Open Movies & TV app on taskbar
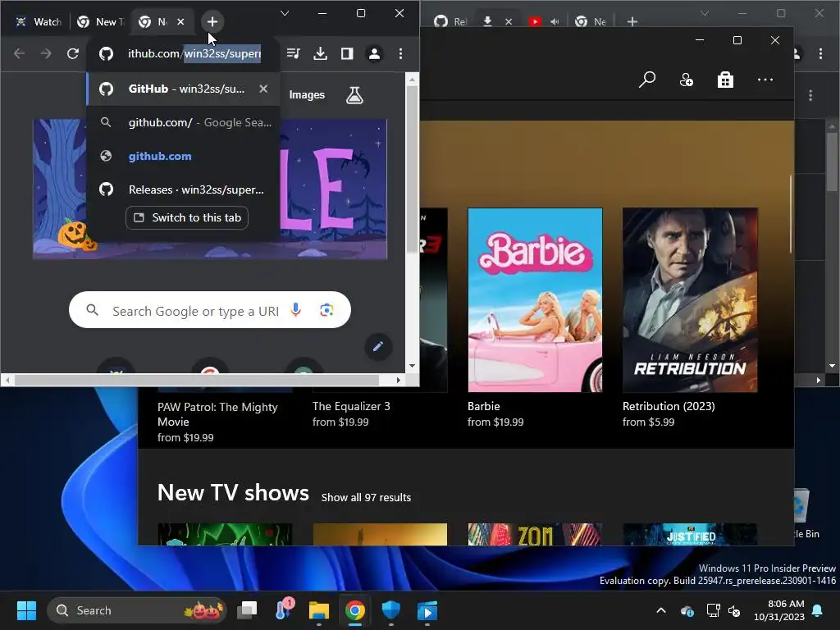 [x=427, y=610]
